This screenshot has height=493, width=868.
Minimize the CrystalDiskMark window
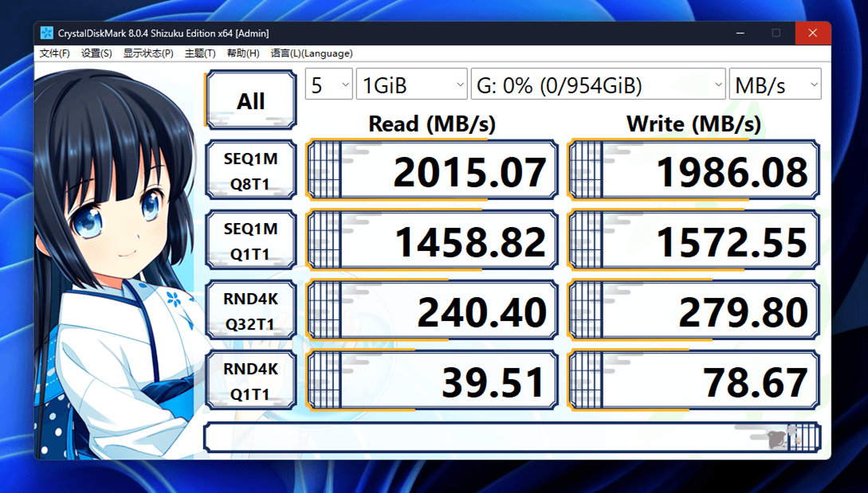click(740, 33)
